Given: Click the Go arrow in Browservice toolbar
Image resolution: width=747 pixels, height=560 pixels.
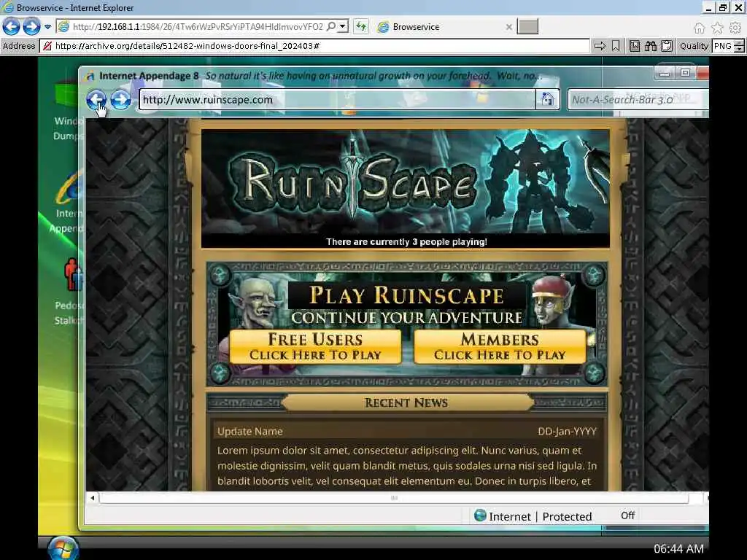Looking at the screenshot, I should 600,46.
